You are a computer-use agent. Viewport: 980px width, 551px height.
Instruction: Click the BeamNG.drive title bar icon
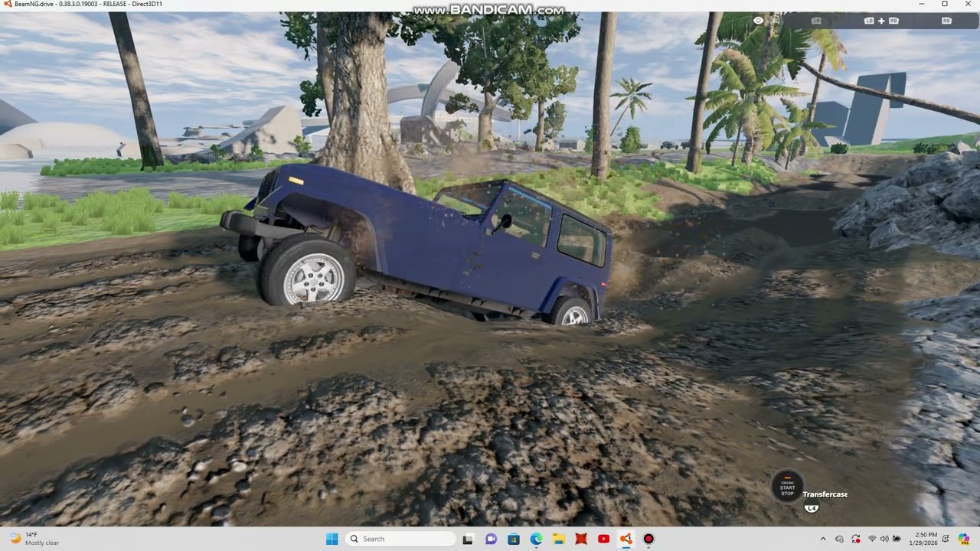pyautogui.click(x=7, y=5)
